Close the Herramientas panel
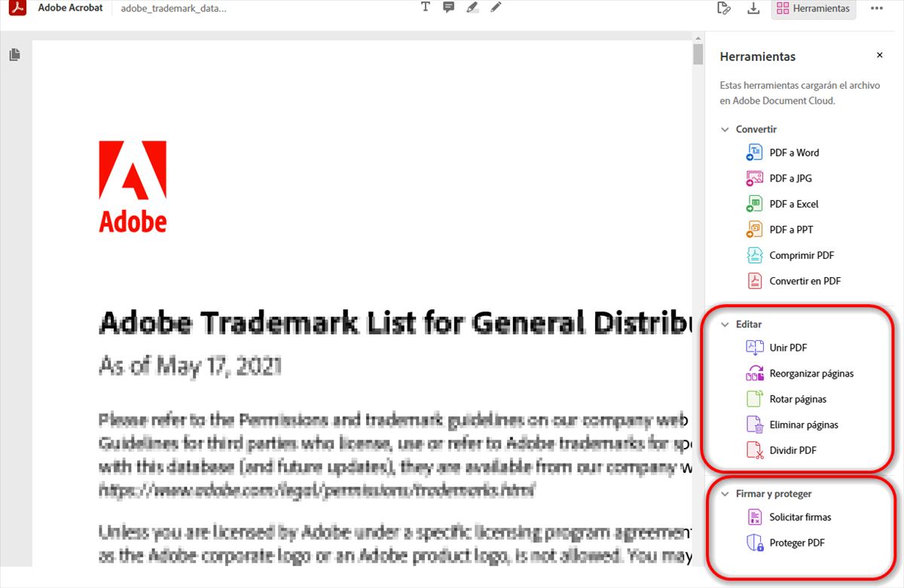904x588 pixels. click(879, 56)
